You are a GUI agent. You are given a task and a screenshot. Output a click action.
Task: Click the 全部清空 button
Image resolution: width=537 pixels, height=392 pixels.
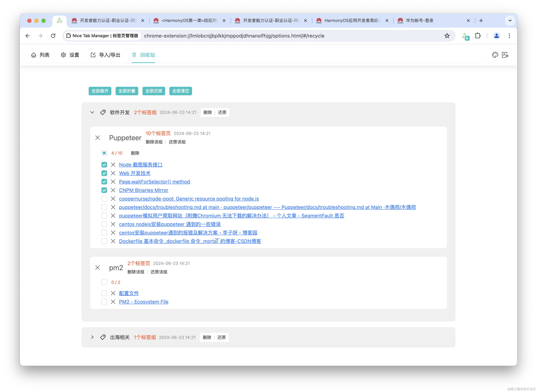181,91
